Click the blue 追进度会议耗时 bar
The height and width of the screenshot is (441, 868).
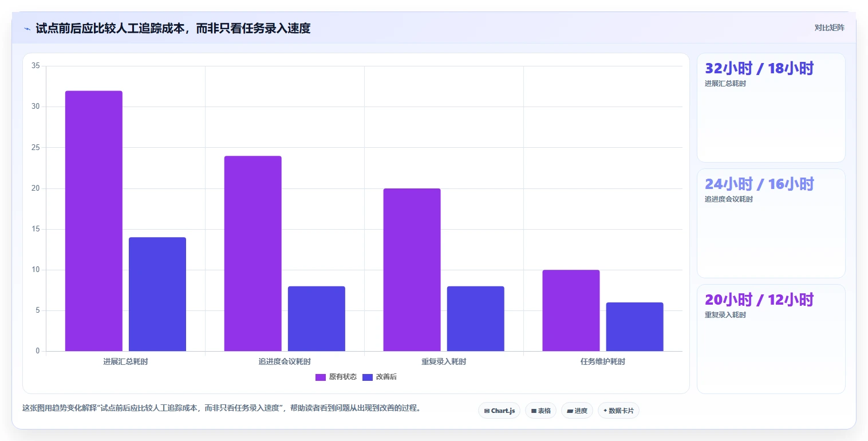317,318
